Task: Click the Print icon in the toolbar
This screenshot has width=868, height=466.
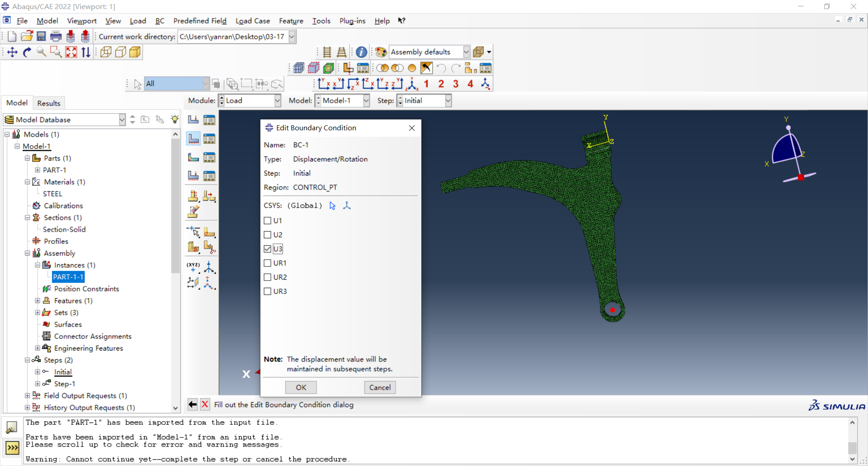Action: tap(56, 37)
